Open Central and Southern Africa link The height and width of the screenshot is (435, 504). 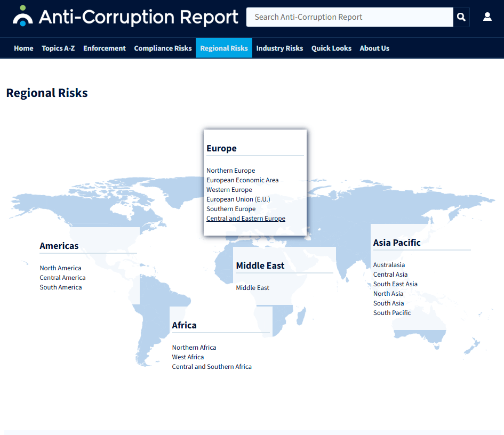(x=212, y=367)
